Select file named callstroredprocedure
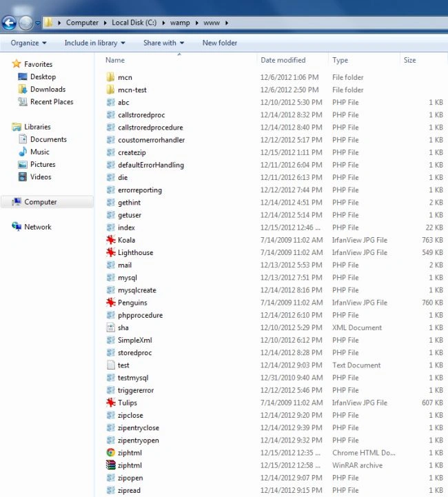 (150, 128)
